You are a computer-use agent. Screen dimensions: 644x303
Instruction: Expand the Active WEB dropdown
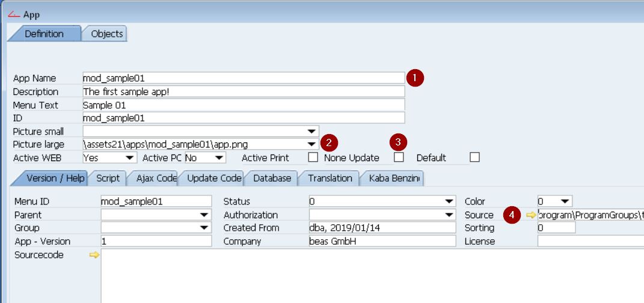pos(130,158)
